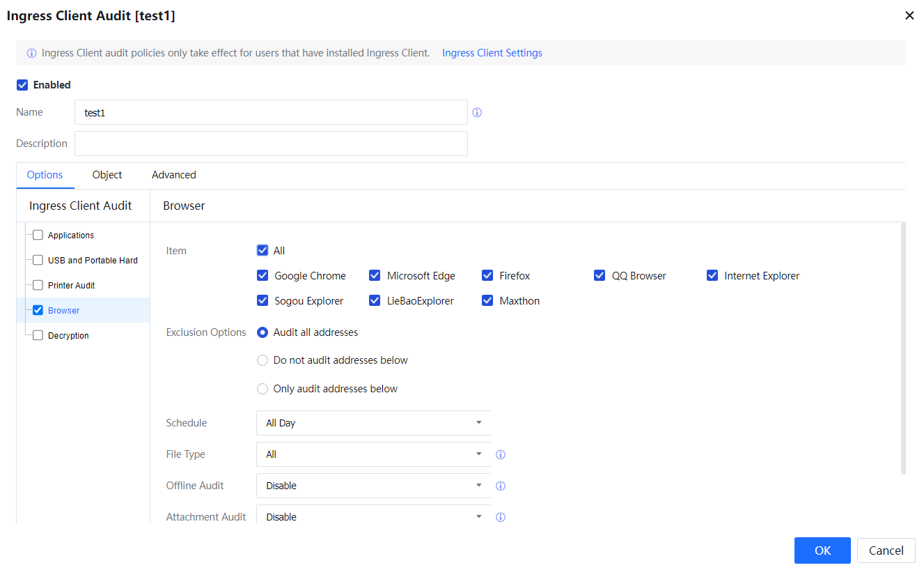The height and width of the screenshot is (570, 924).
Task: Select 'Do not audit addresses below' option
Action: point(263,360)
